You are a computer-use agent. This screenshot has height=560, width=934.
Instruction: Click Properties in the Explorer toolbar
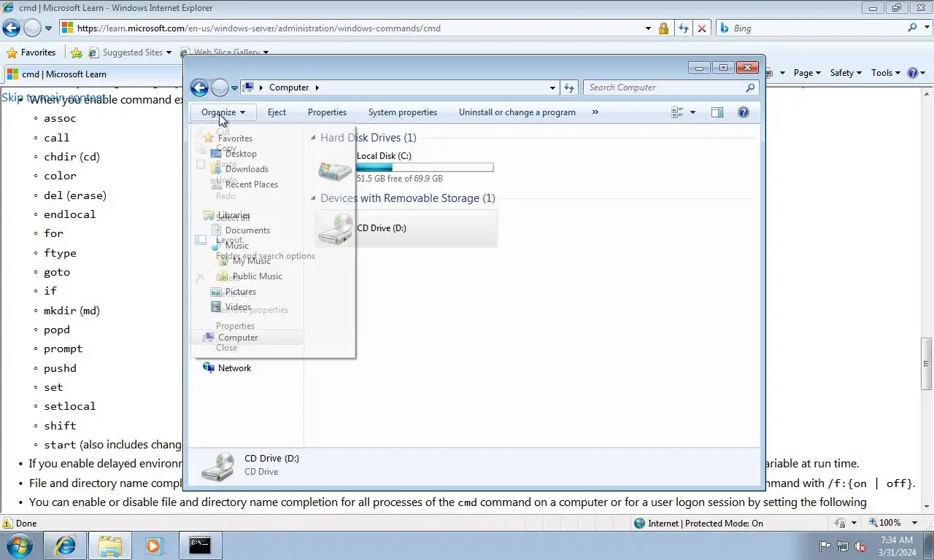(327, 112)
